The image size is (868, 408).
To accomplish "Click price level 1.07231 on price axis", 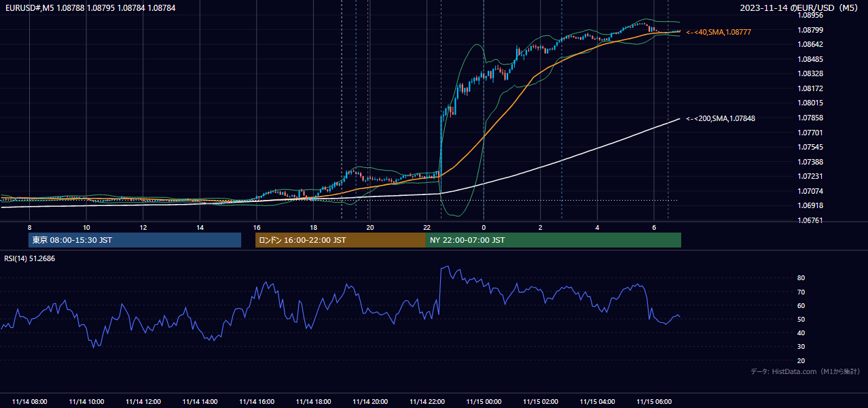I will coord(810,176).
